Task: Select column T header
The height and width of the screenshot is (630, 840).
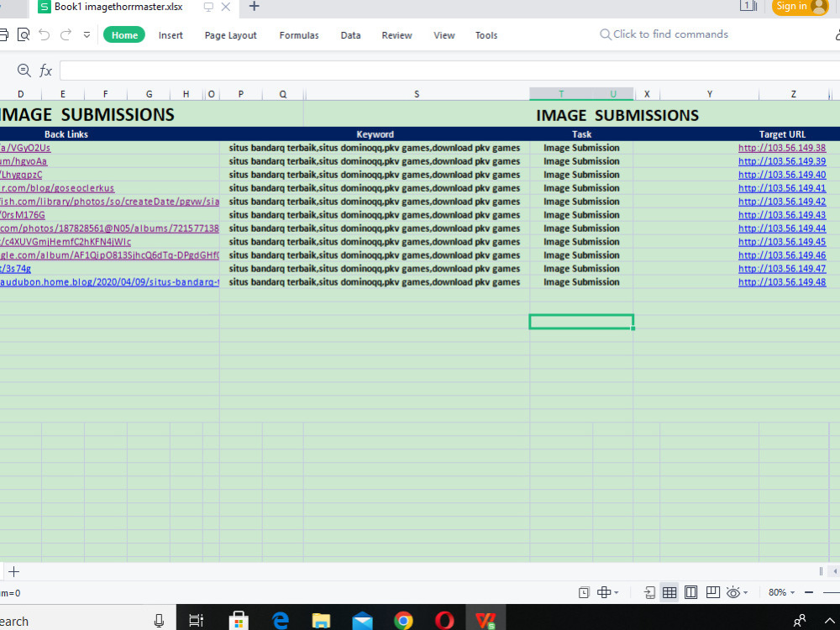Action: coord(561,94)
